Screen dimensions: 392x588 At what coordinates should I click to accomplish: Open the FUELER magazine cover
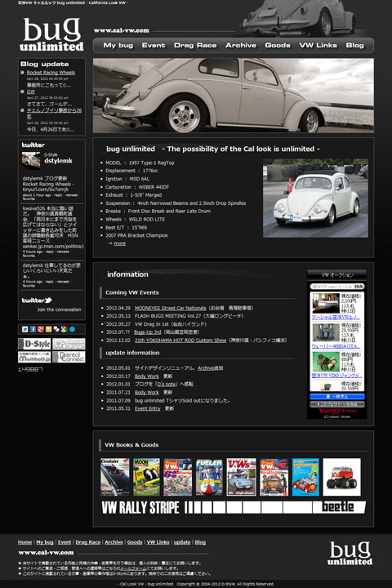(x=209, y=477)
